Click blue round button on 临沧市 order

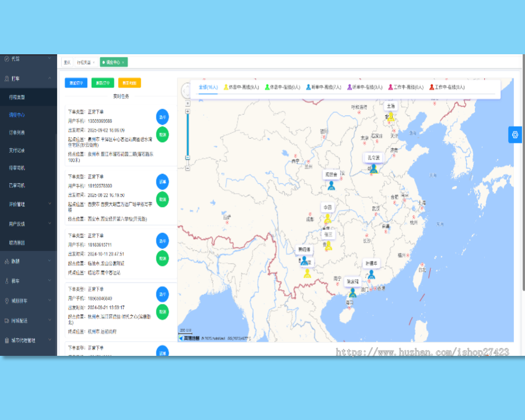(x=162, y=241)
